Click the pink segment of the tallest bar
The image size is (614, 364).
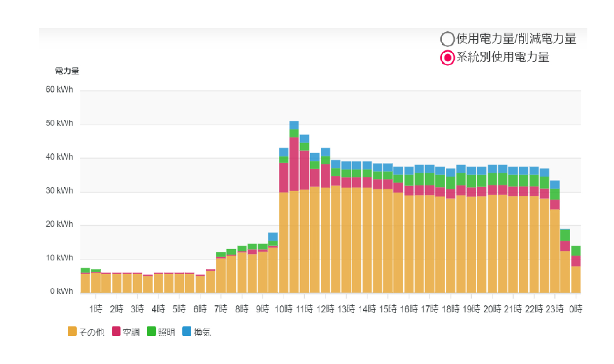coord(294,164)
